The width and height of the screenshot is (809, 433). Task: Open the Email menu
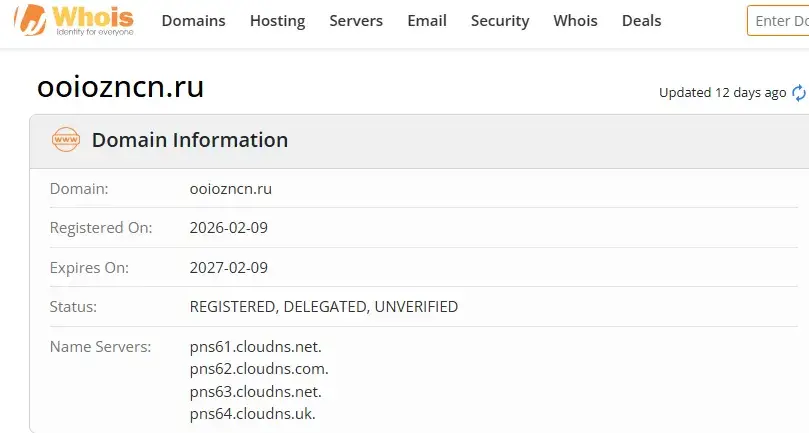pos(427,21)
